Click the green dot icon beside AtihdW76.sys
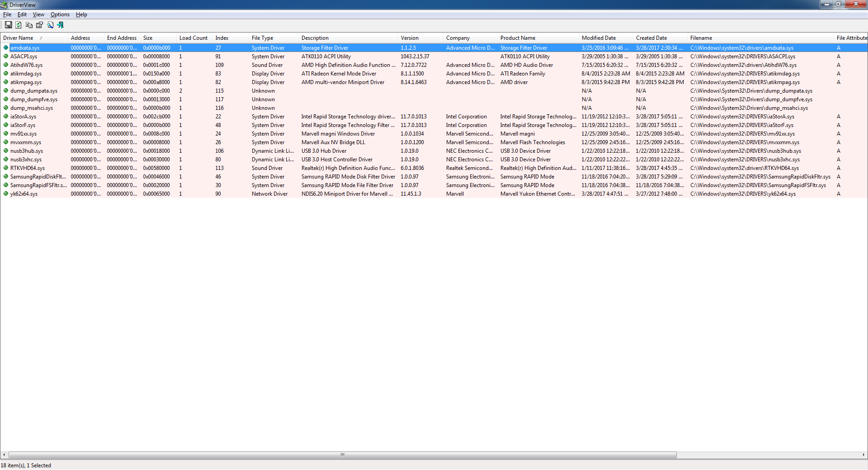 [6, 65]
